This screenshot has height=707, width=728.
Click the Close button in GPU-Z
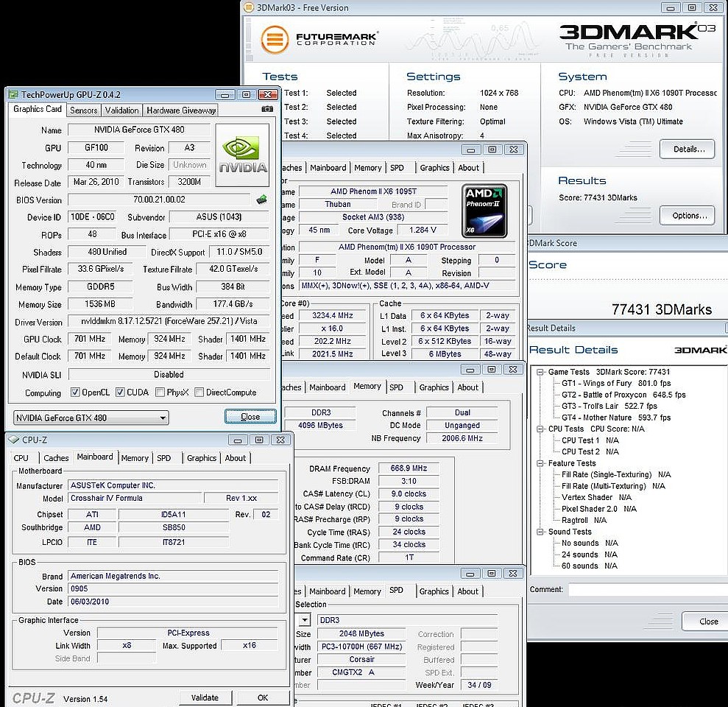point(251,417)
